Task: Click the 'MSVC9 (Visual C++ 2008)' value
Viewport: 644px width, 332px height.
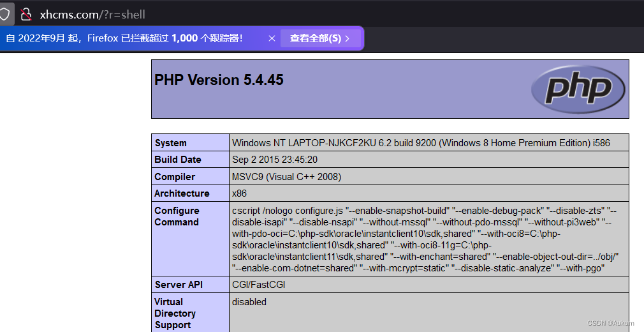Action: (x=287, y=177)
